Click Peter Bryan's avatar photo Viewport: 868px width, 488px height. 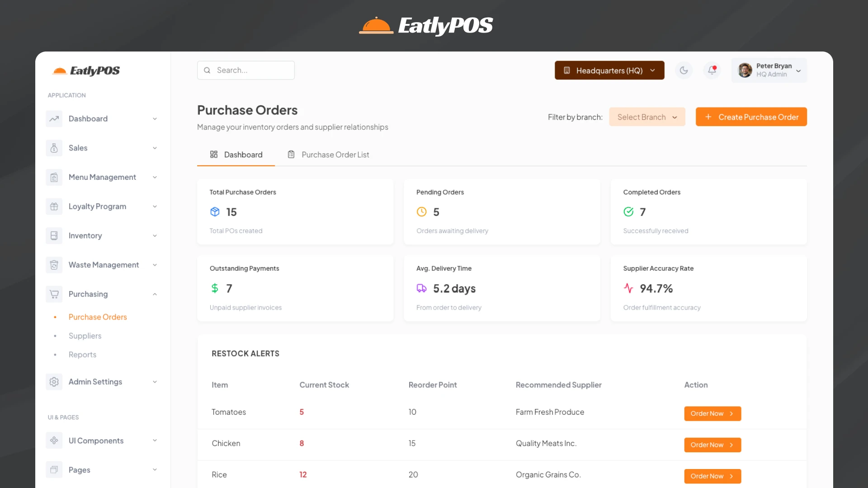point(745,70)
